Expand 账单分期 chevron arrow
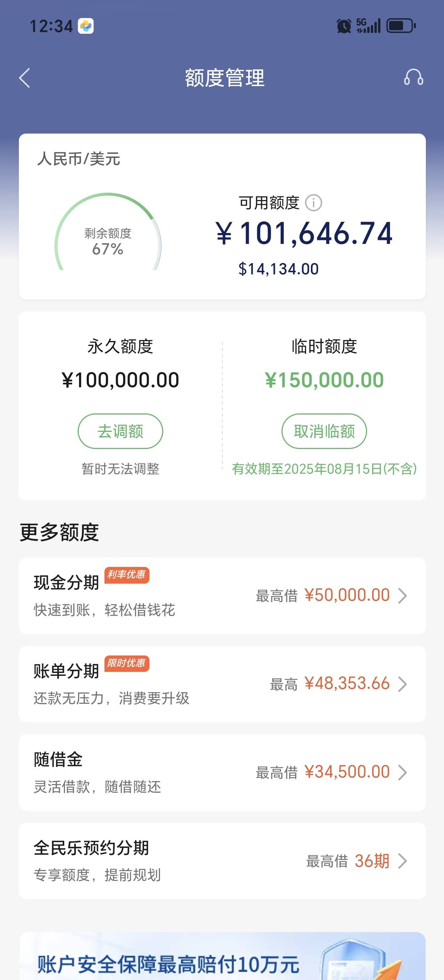 point(403,684)
